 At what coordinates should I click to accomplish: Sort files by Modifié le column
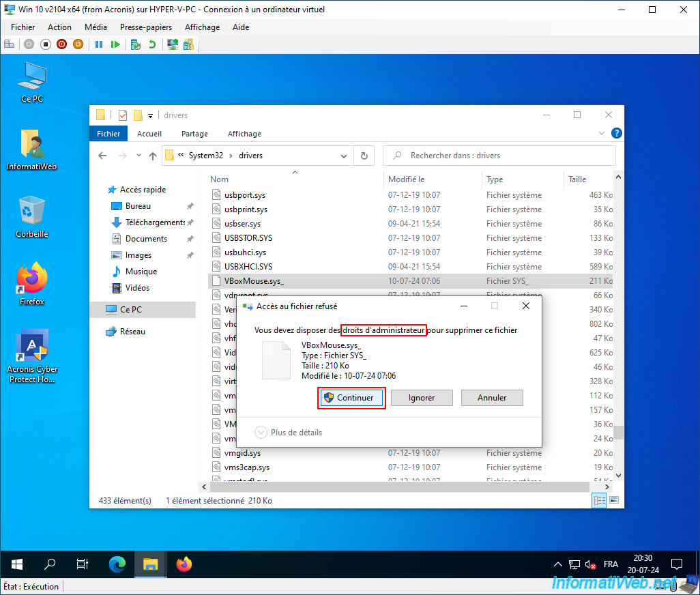tap(406, 179)
